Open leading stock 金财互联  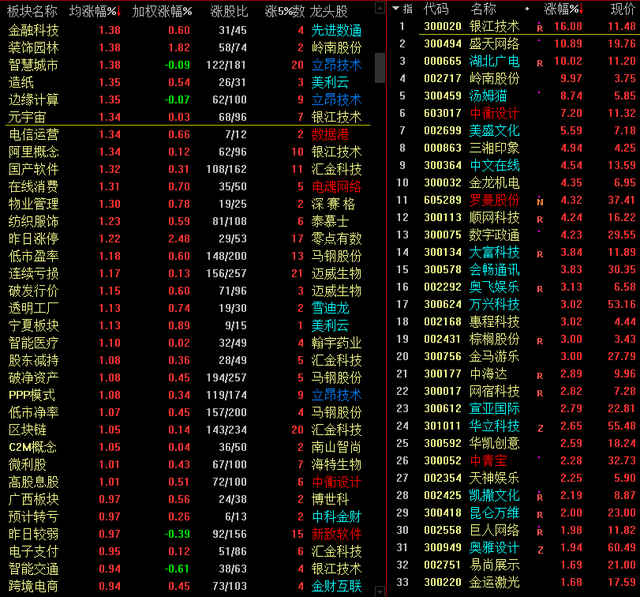point(336,586)
